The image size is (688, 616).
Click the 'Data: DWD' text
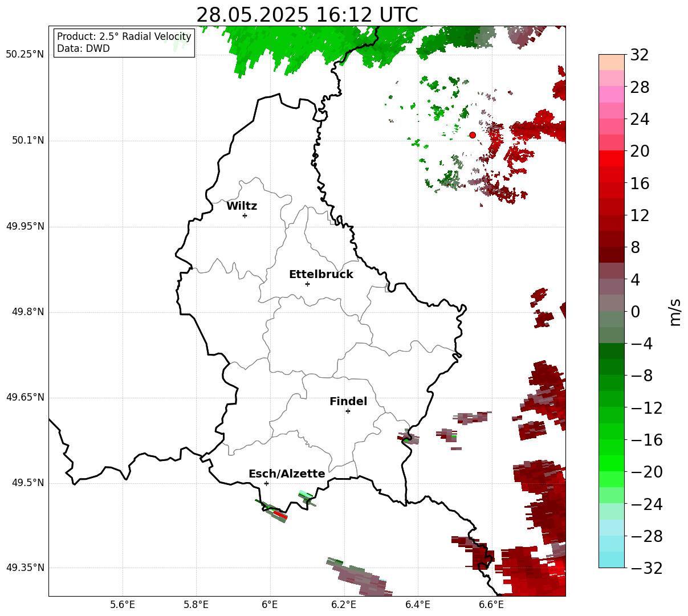(x=83, y=49)
